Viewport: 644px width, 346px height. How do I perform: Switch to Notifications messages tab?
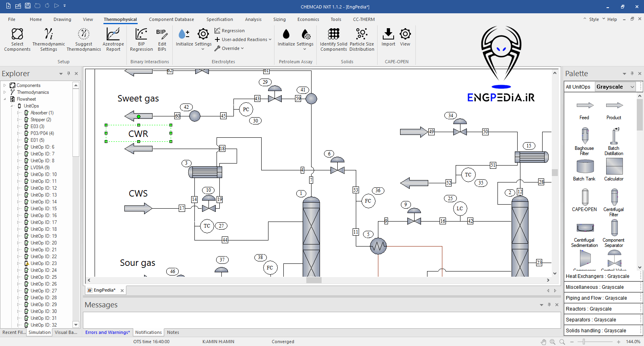pos(149,332)
